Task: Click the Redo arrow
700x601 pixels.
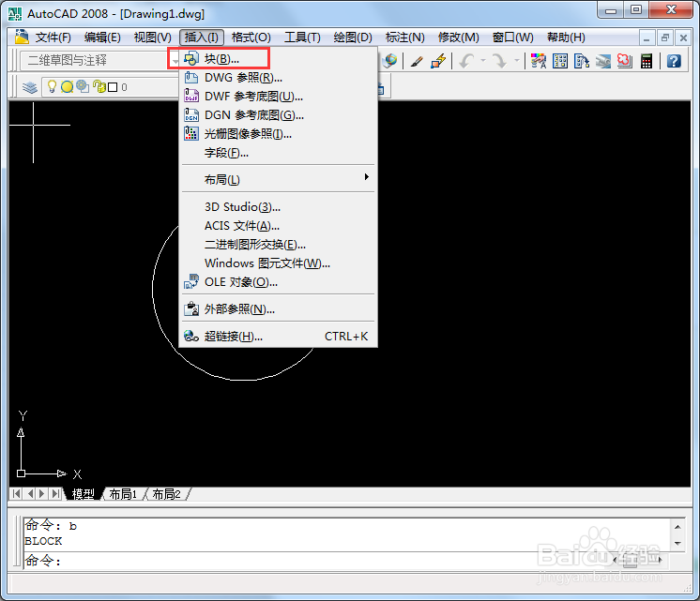Action: (x=499, y=61)
